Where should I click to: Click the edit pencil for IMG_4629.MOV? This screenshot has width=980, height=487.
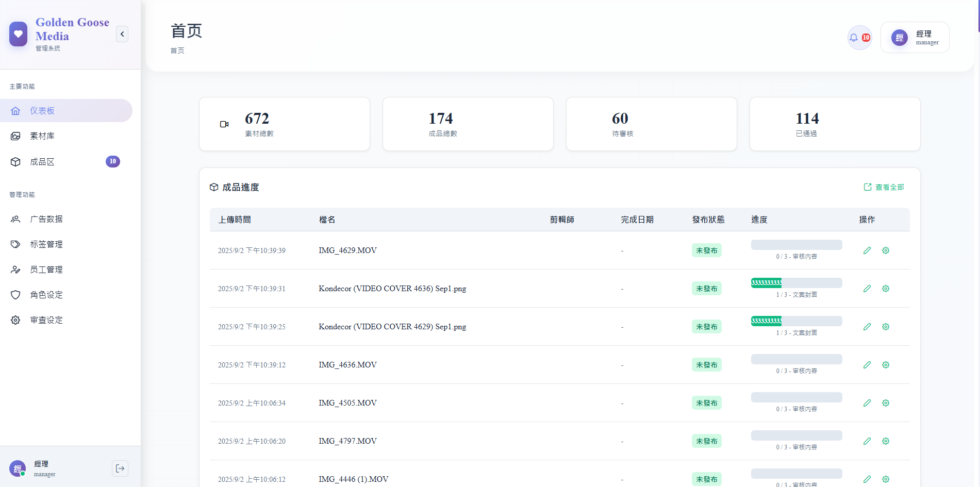coord(867,250)
